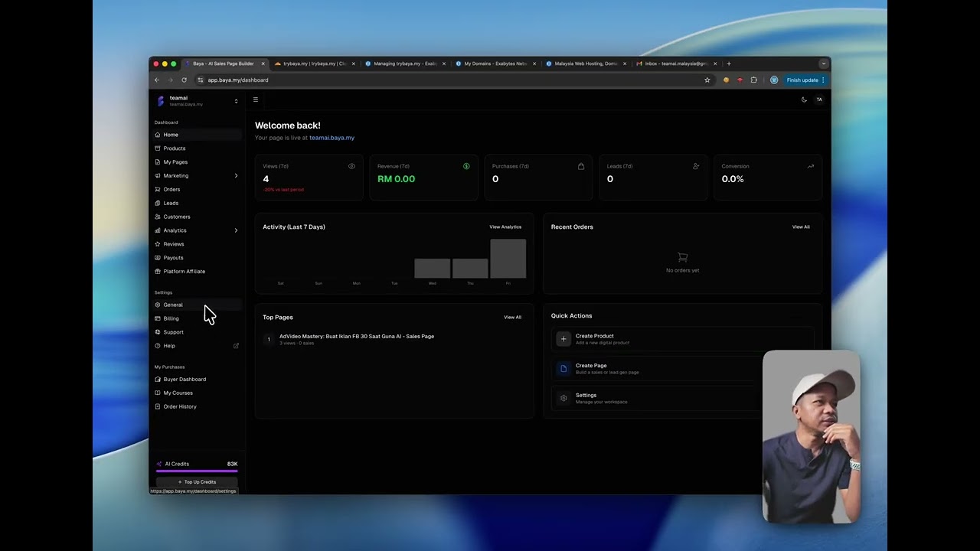This screenshot has width=980, height=551.
Task: Click View All in Recent Orders
Action: pyautogui.click(x=801, y=227)
